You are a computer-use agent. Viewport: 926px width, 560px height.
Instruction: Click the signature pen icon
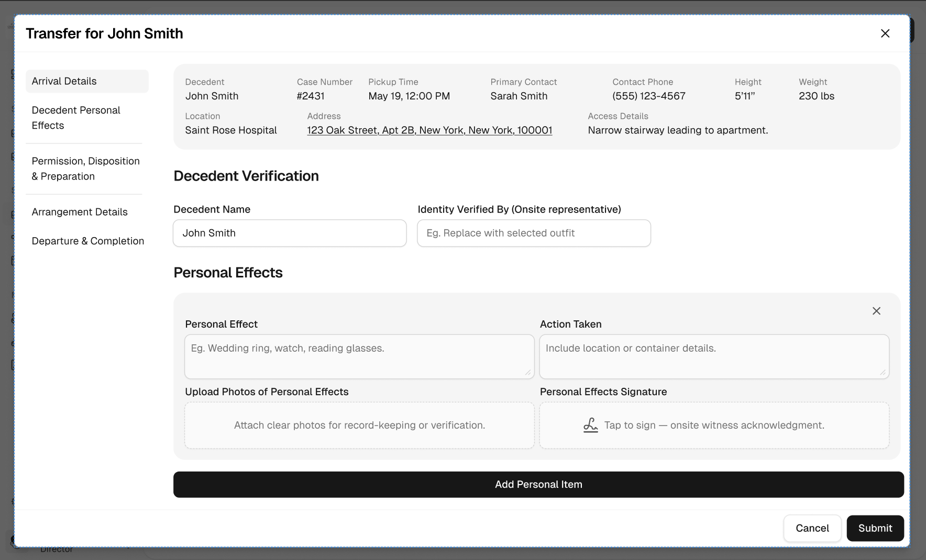590,425
